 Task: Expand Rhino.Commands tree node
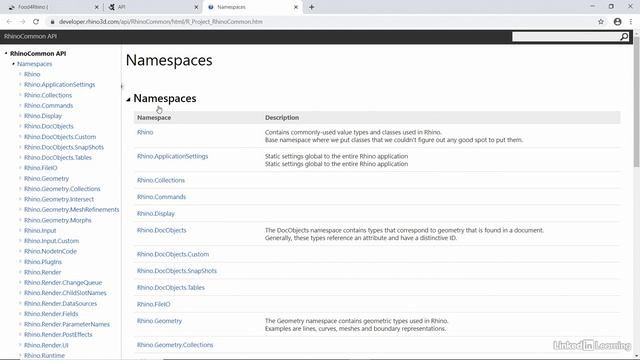point(20,105)
